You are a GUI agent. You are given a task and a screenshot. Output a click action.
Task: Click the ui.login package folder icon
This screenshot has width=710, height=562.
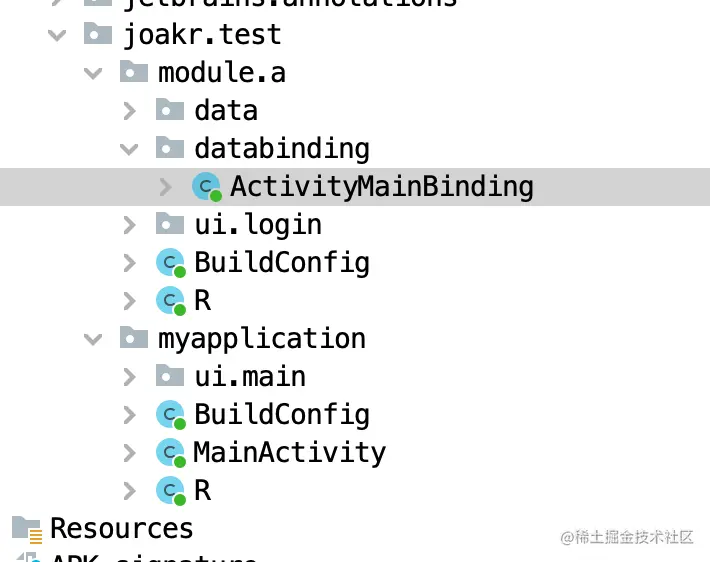pyautogui.click(x=170, y=223)
